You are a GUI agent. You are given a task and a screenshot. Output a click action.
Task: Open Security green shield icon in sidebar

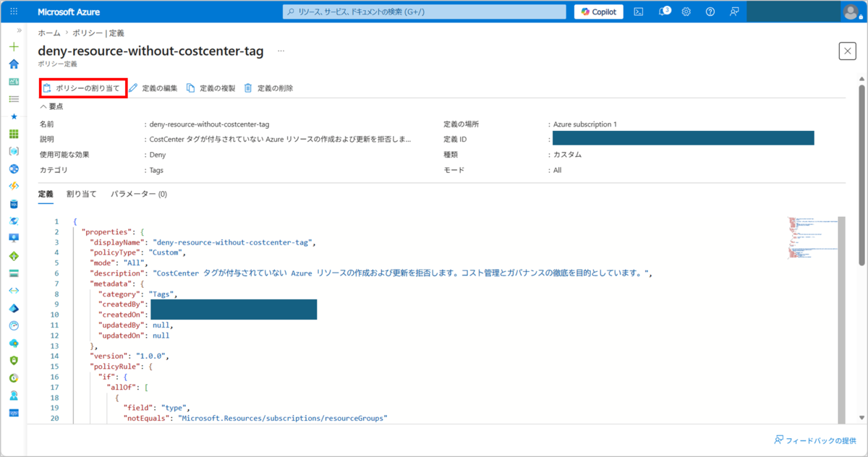pyautogui.click(x=14, y=360)
